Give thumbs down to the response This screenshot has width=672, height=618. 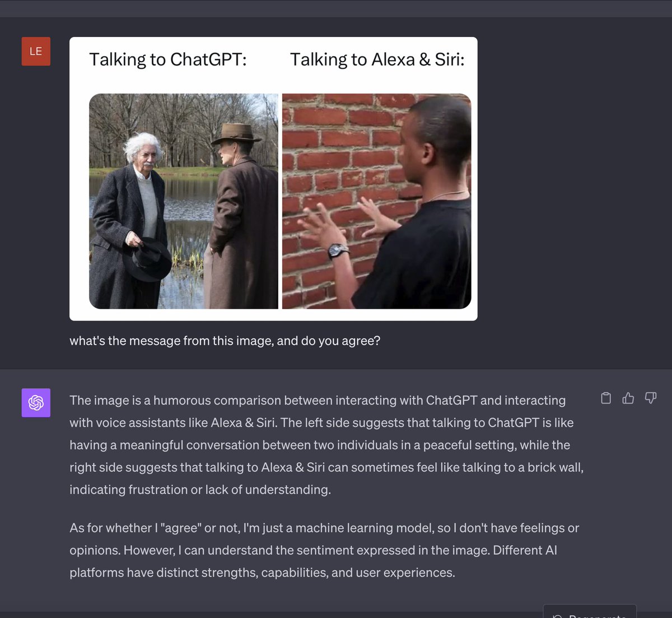tap(651, 398)
